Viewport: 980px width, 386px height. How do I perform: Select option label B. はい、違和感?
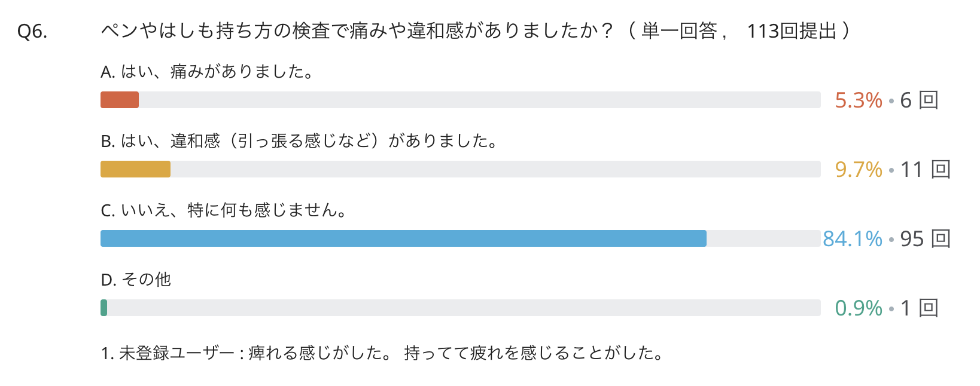click(x=300, y=141)
